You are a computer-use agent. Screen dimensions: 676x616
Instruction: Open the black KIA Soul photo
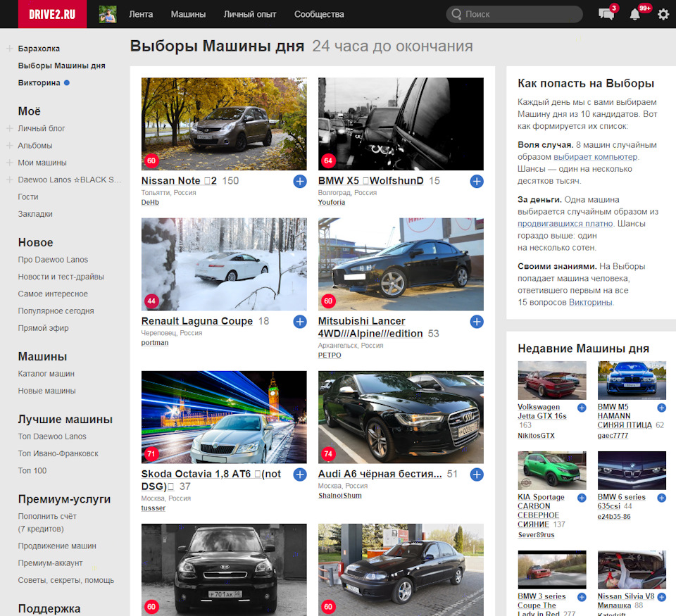pos(224,570)
